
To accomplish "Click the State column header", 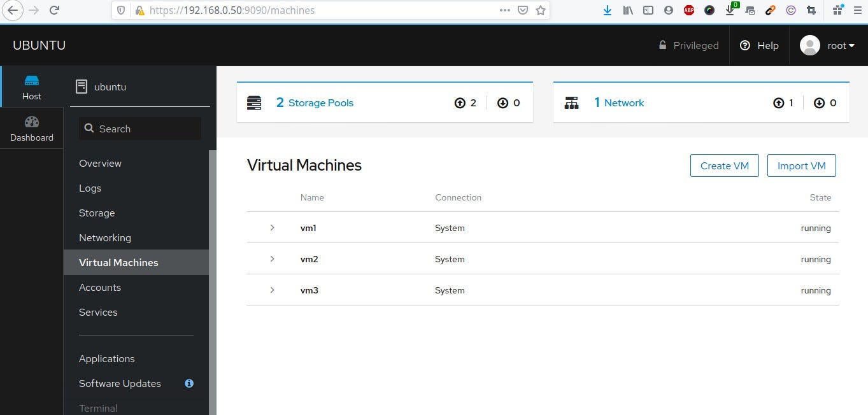I will (x=820, y=197).
